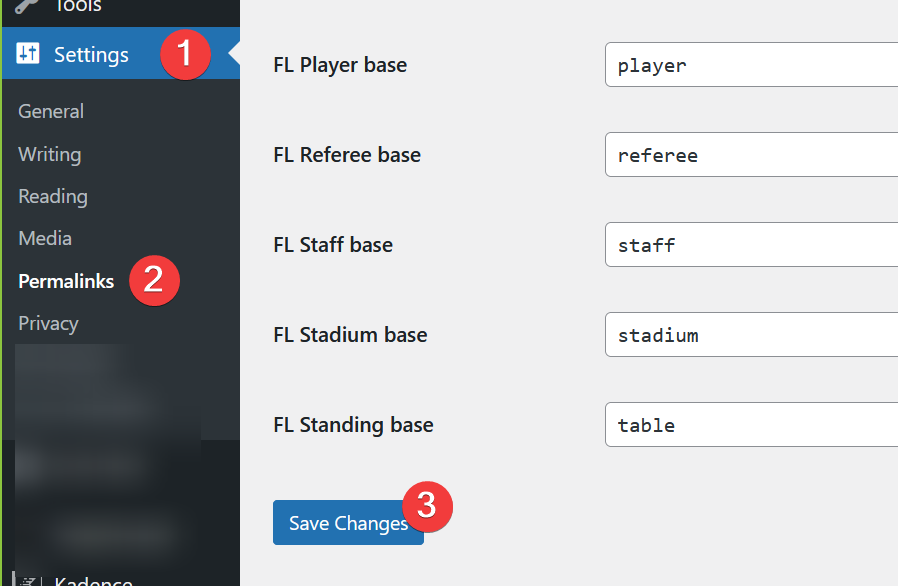Viewport: 898px width, 586px height.
Task: Focus the FL Player base field
Action: (x=751, y=65)
